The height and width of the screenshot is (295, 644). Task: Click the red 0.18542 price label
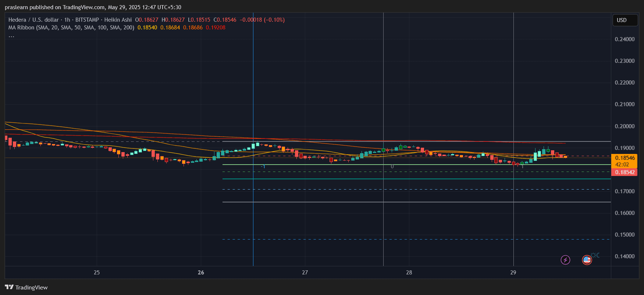[x=625, y=172]
